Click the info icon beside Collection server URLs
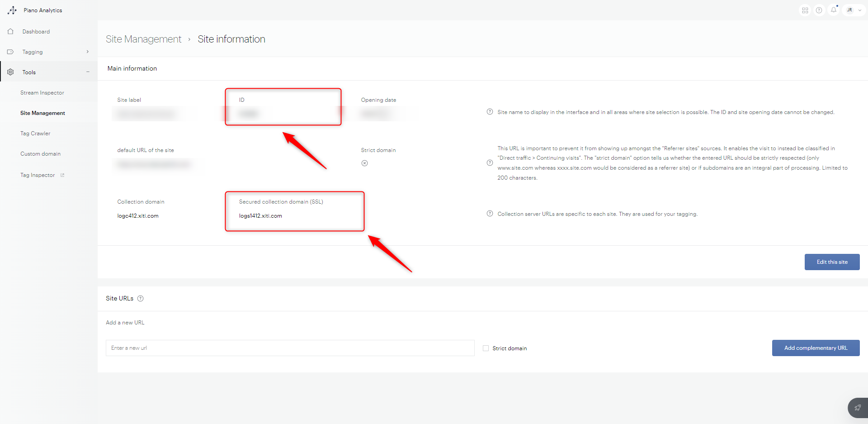 (x=490, y=214)
